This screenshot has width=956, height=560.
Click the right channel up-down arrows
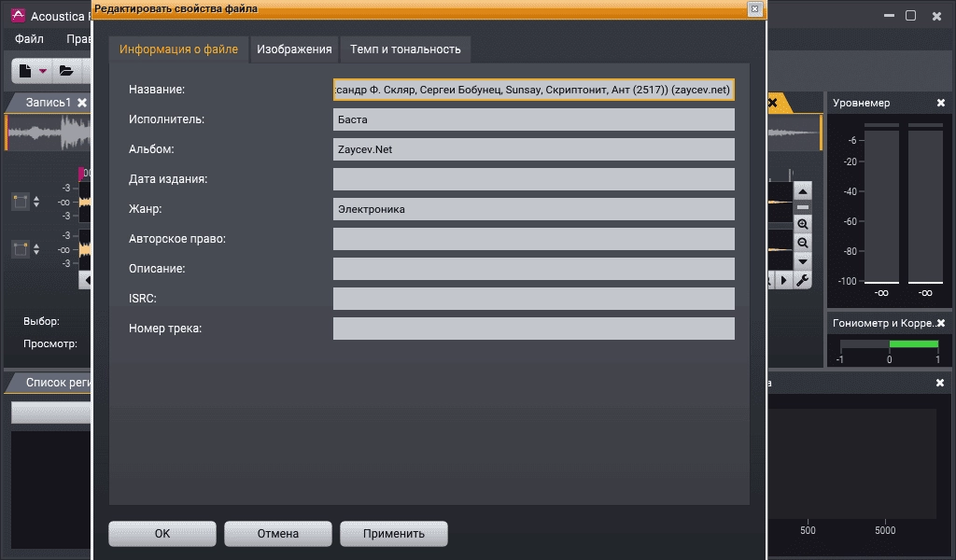point(36,248)
